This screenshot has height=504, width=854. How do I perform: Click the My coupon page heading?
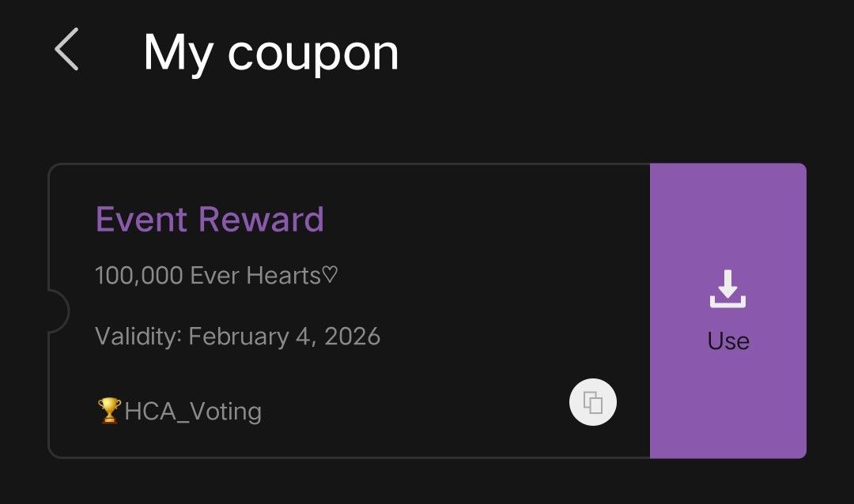tap(270, 52)
